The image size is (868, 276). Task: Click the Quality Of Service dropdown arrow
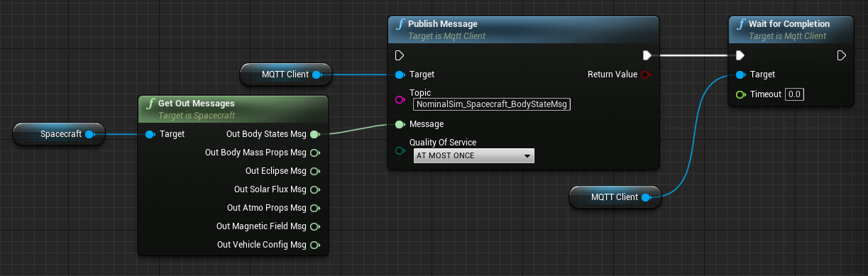click(x=527, y=156)
